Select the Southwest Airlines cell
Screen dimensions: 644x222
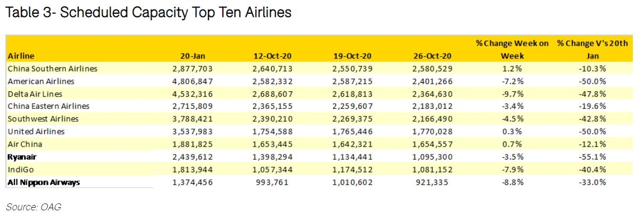click(x=43, y=119)
